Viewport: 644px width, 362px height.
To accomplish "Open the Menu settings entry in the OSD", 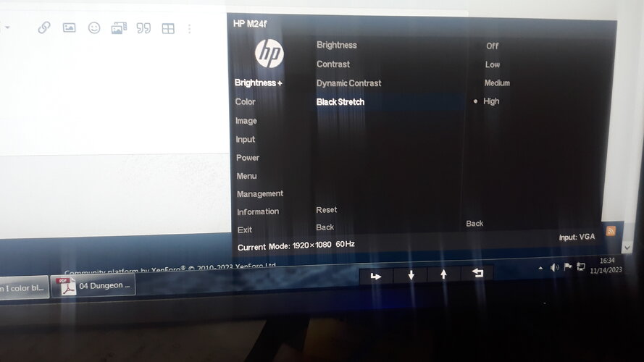I will click(x=246, y=176).
